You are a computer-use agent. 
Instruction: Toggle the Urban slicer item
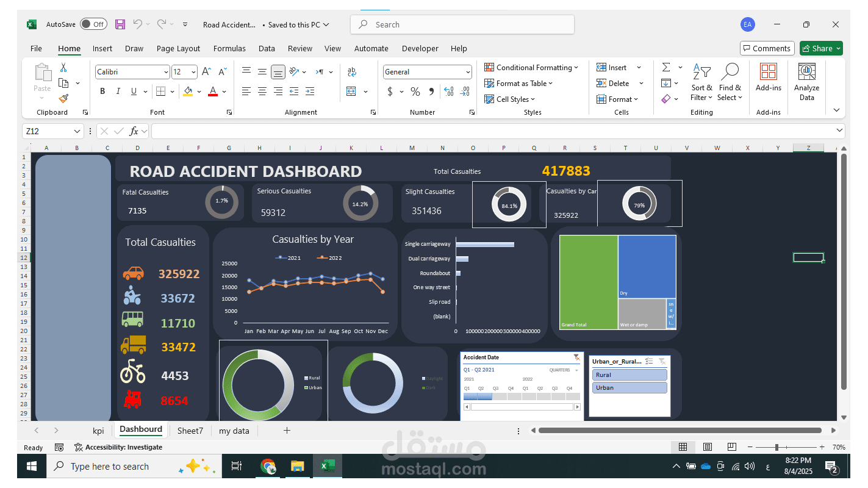tap(629, 388)
